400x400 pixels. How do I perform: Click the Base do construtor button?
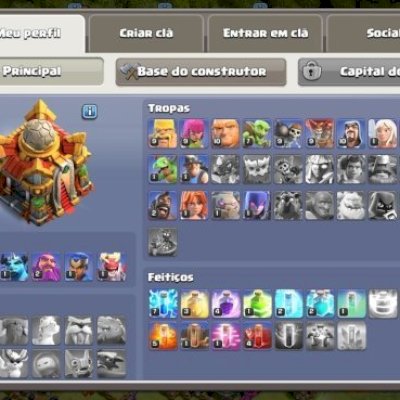tap(201, 72)
